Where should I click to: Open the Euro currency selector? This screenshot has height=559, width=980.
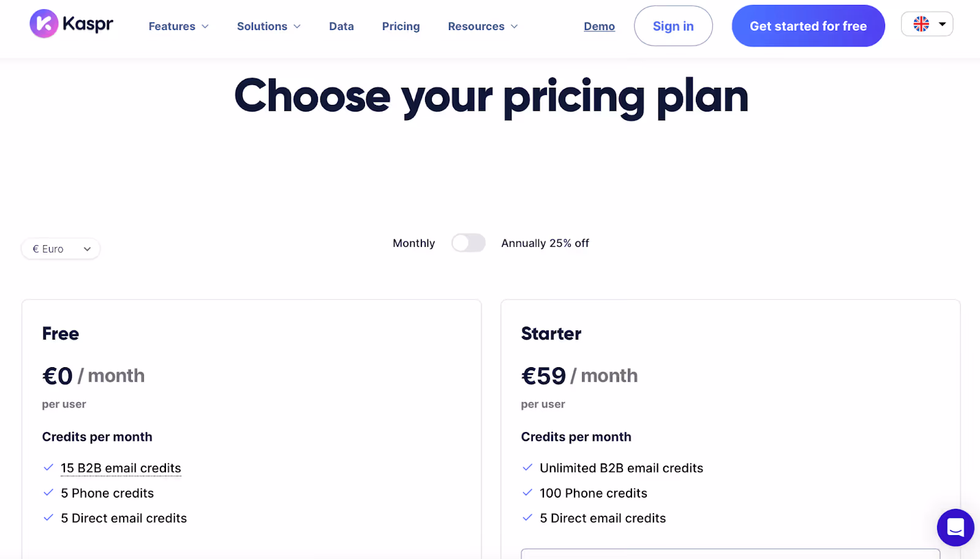(61, 248)
